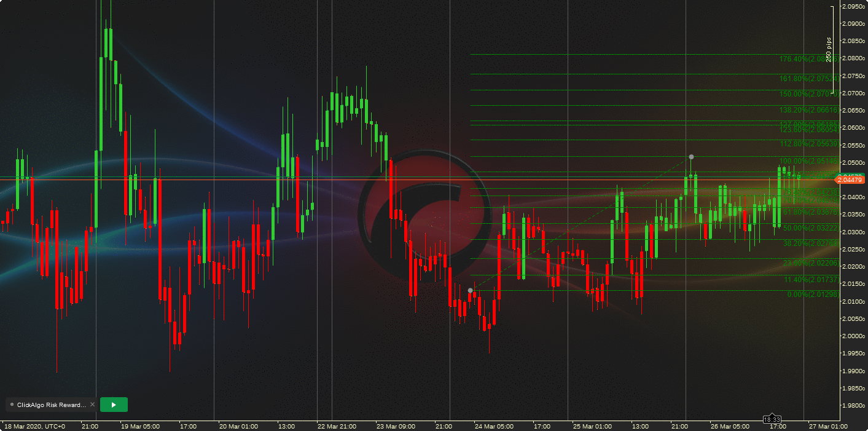This screenshot has width=868, height=431.
Task: Click the 22 Mar 21:00 time axis label
Action: point(337,426)
